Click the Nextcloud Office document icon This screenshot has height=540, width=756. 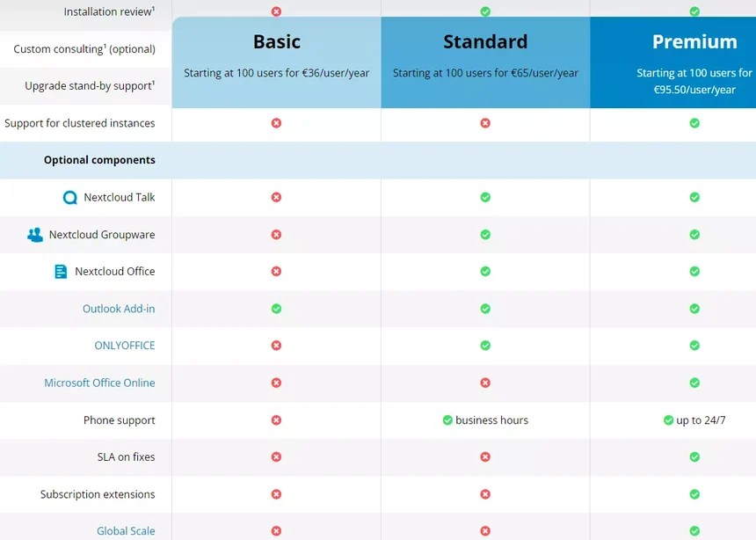(x=61, y=271)
